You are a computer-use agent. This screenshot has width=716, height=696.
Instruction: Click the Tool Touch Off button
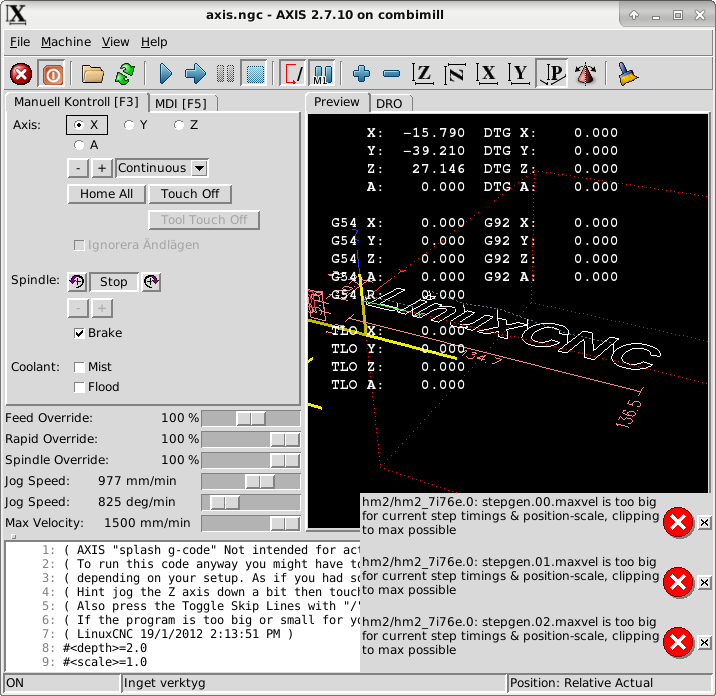tap(204, 220)
